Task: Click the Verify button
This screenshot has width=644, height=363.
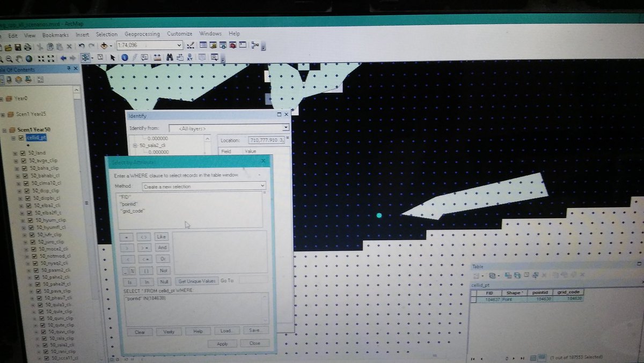Action: tap(169, 331)
